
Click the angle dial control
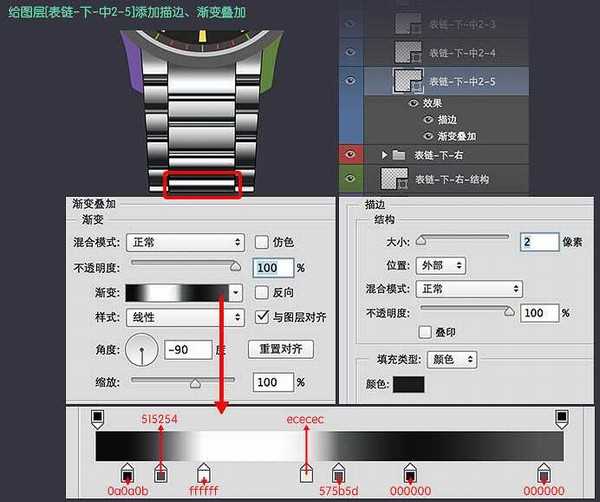pos(142,350)
